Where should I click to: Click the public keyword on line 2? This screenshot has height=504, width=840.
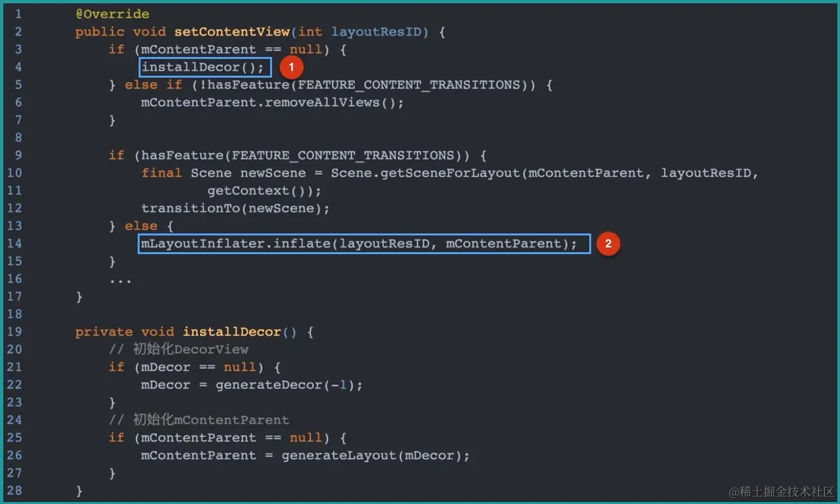point(99,32)
